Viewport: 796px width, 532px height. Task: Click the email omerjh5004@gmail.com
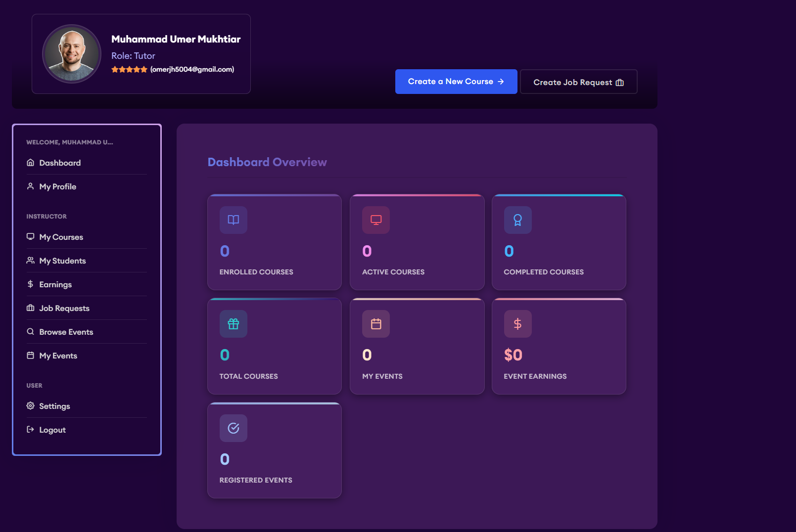point(192,70)
